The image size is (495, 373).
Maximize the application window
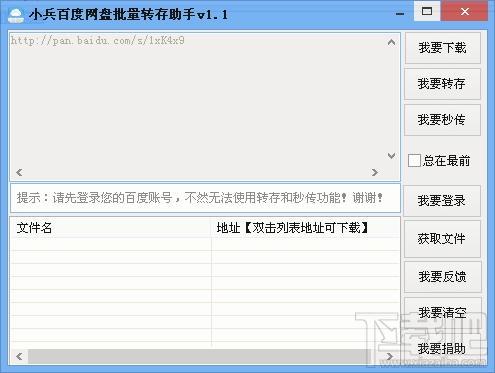click(x=427, y=11)
